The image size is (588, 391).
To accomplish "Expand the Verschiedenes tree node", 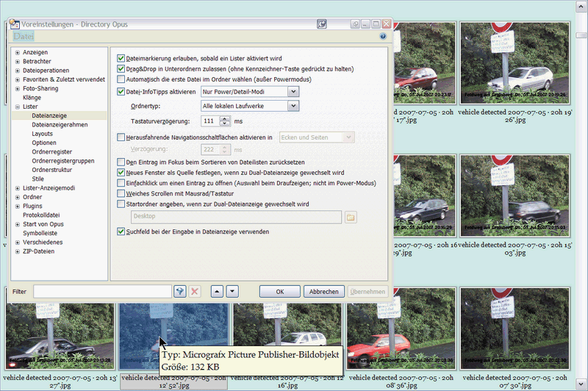I will [x=18, y=243].
